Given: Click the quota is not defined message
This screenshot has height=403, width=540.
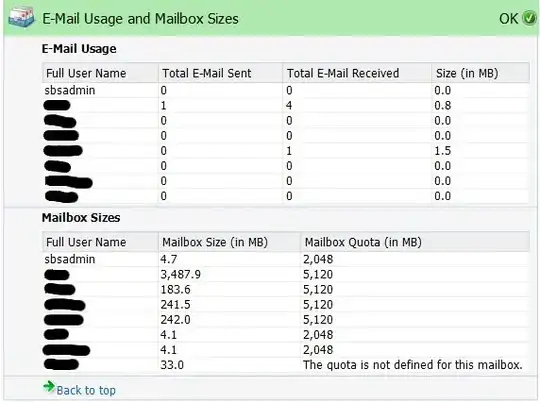Looking at the screenshot, I should click(413, 365).
